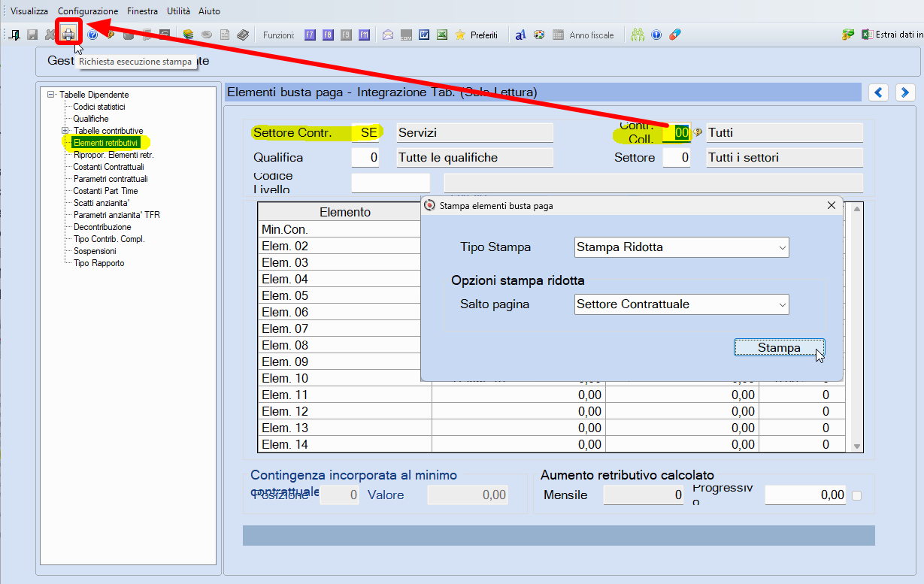The height and width of the screenshot is (584, 924).
Task: Open the Finestra menu
Action: click(142, 11)
